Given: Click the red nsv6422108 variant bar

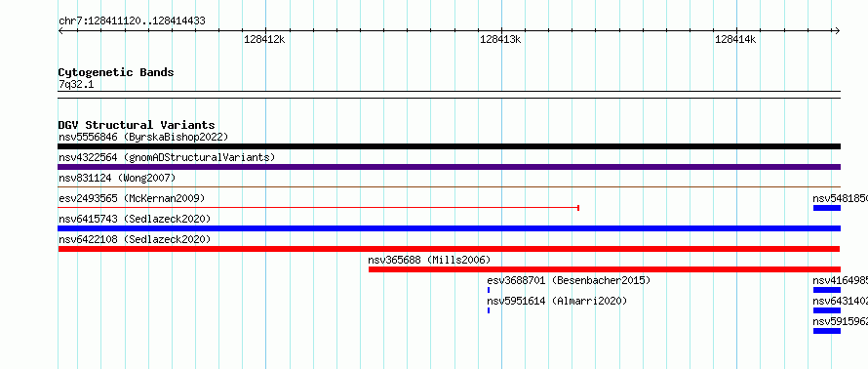Looking at the screenshot, I should click(449, 249).
